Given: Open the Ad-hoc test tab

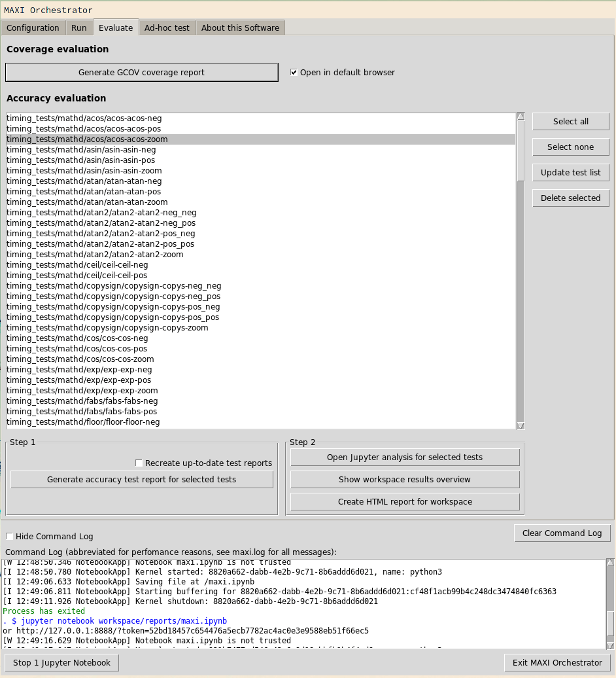Looking at the screenshot, I should (x=167, y=27).
